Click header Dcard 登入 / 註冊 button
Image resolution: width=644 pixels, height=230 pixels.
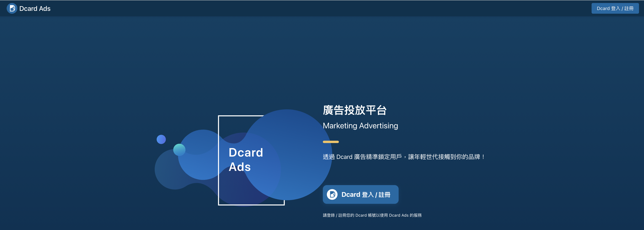pos(615,9)
